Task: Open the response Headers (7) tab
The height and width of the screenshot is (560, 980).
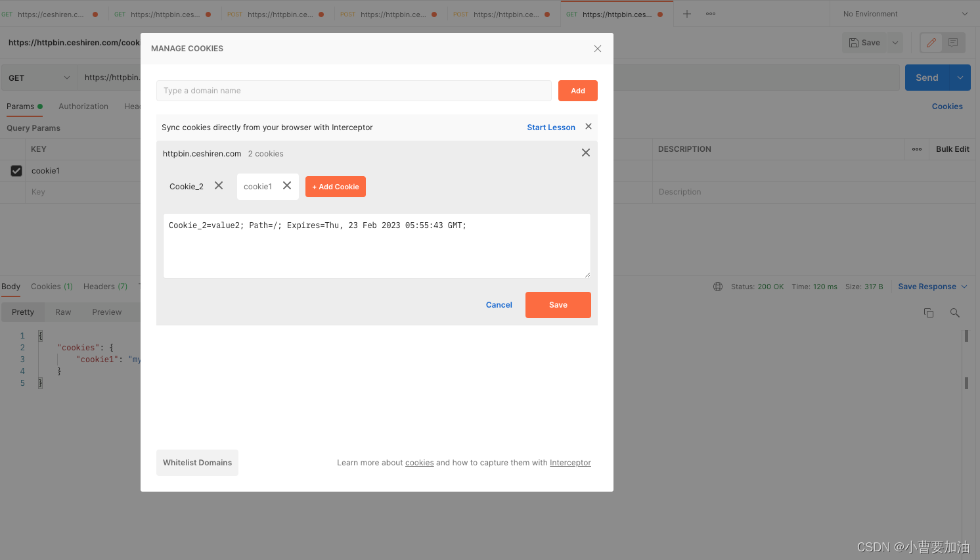Action: click(x=106, y=287)
